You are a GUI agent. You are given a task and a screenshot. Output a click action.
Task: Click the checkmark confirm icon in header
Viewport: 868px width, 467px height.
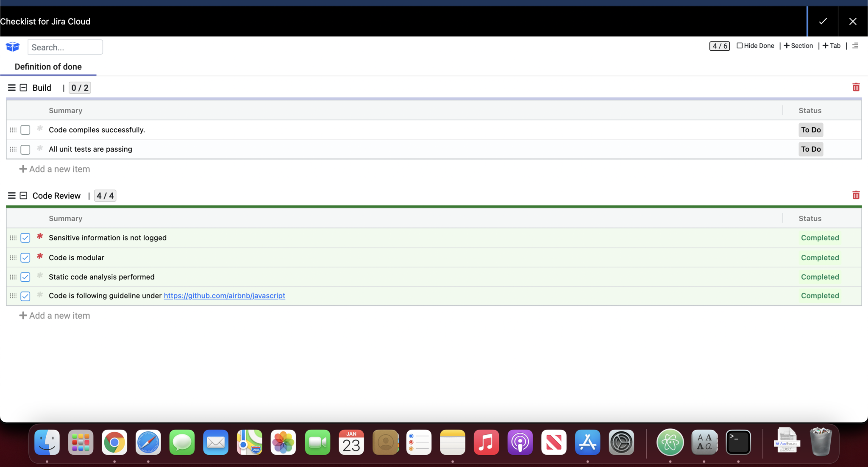tap(823, 21)
